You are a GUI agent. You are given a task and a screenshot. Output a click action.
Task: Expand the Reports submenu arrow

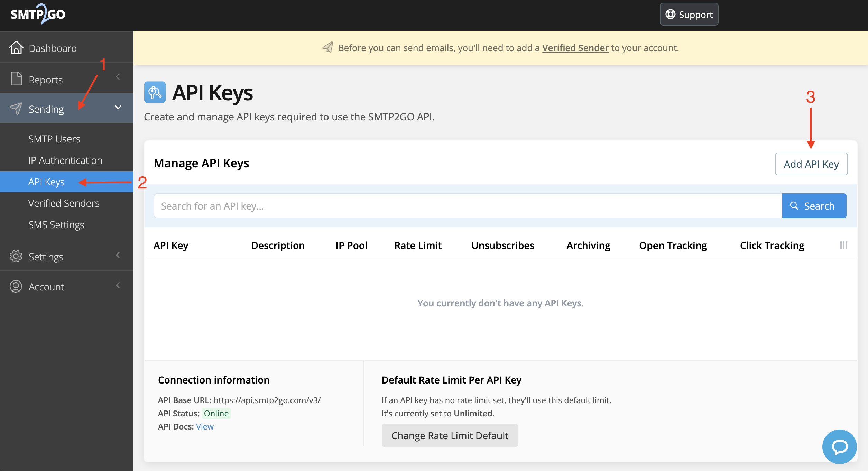click(118, 77)
